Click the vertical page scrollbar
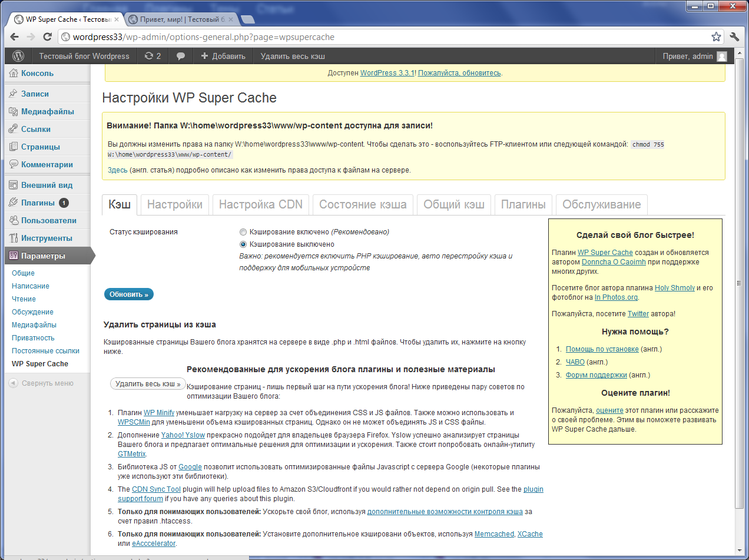 point(740,283)
